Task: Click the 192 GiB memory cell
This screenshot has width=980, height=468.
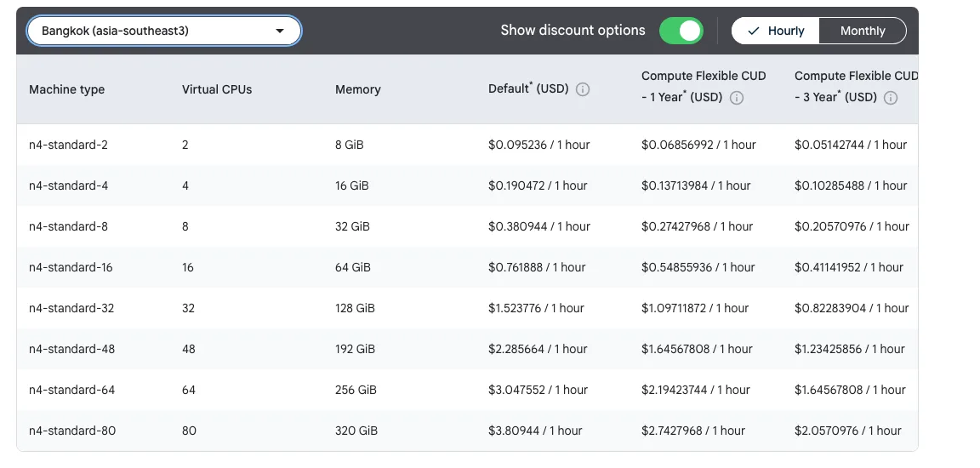Action: click(x=355, y=349)
